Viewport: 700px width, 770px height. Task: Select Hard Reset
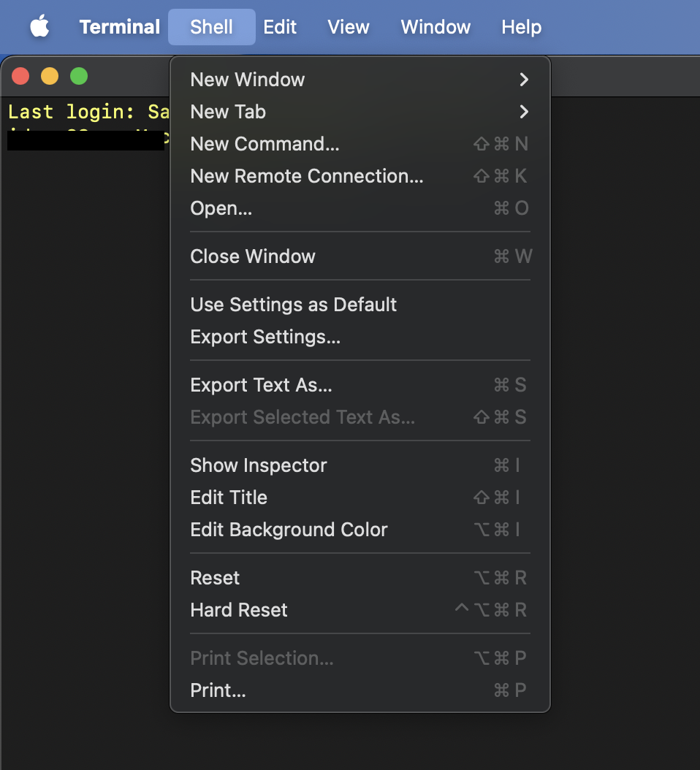360,610
